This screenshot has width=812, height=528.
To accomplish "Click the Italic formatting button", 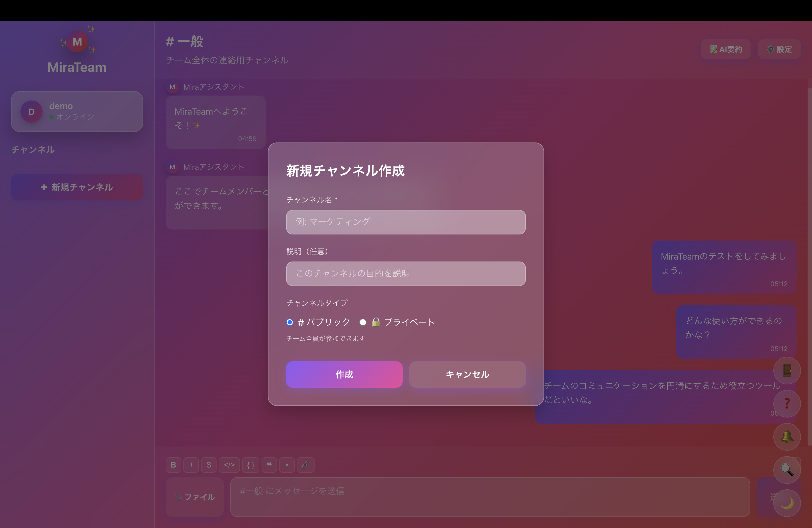I will point(191,465).
